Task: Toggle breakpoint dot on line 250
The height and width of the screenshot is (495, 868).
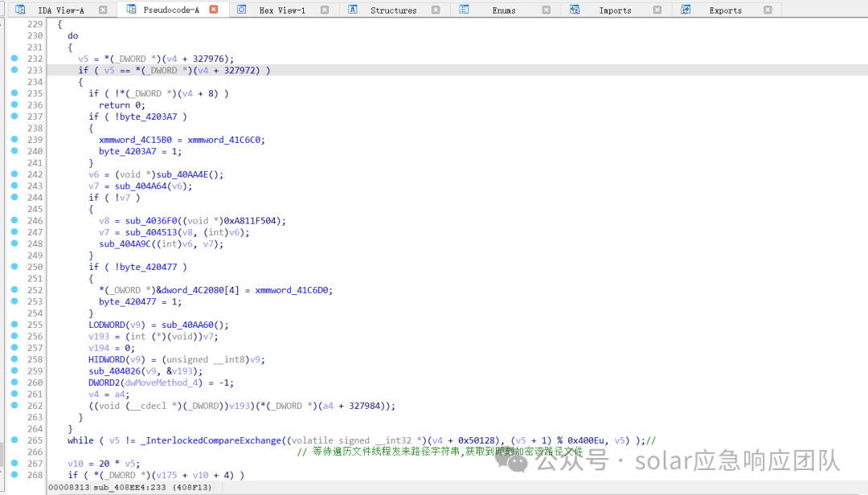Action: point(14,266)
